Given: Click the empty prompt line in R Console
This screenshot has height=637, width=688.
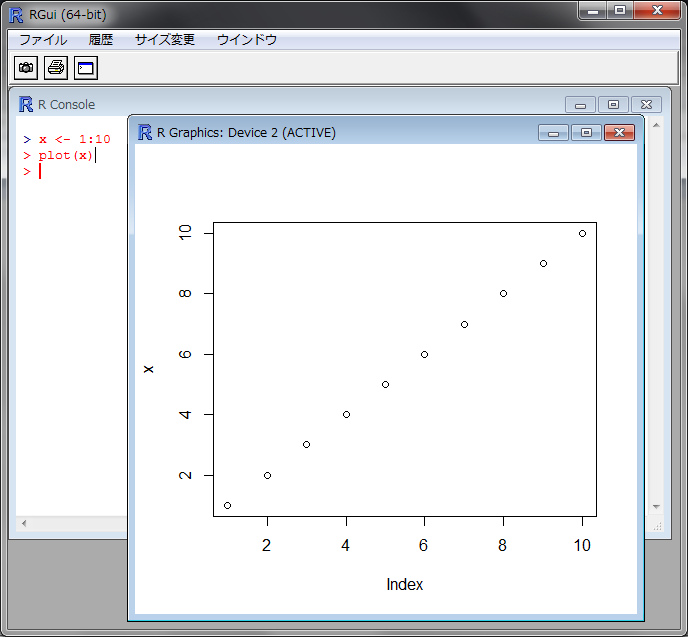Looking at the screenshot, I should tap(70, 171).
